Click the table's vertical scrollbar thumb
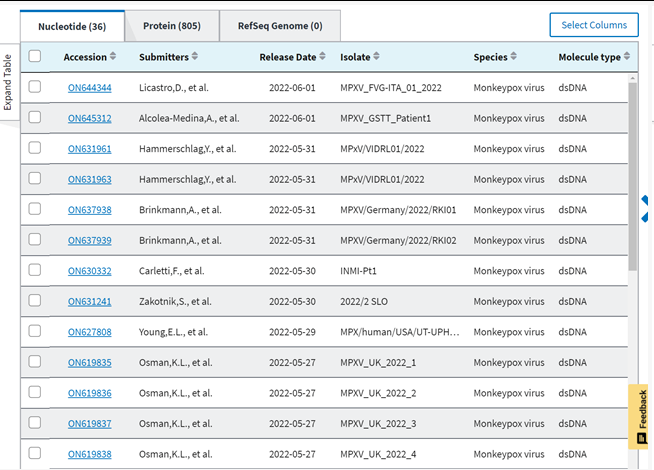This screenshot has height=470, width=654. tap(633, 177)
